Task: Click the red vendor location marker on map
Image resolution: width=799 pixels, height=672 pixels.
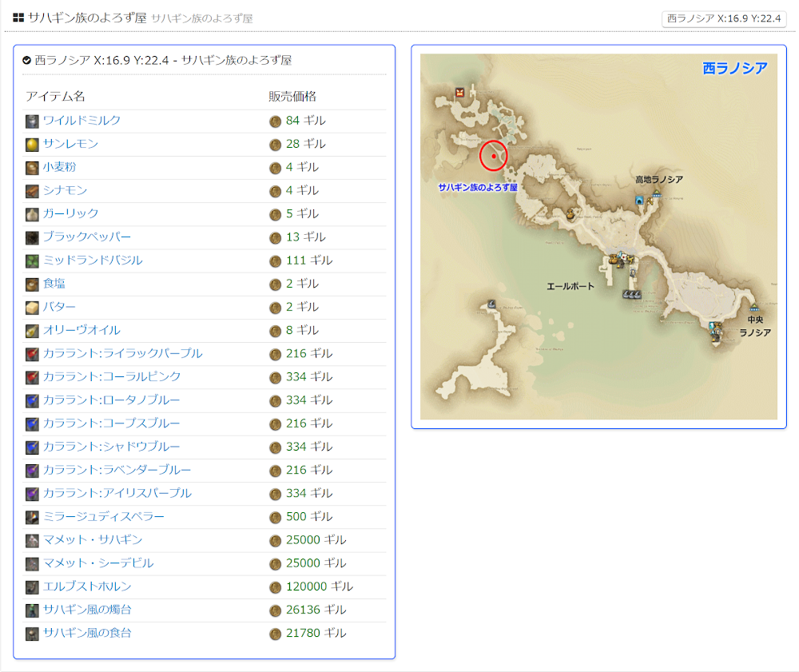Action: pos(493,156)
